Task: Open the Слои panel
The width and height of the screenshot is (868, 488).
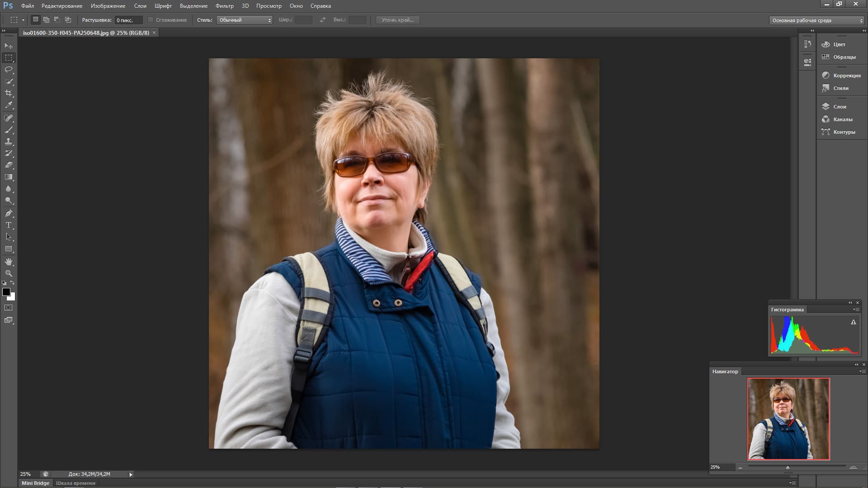Action: tap(840, 107)
